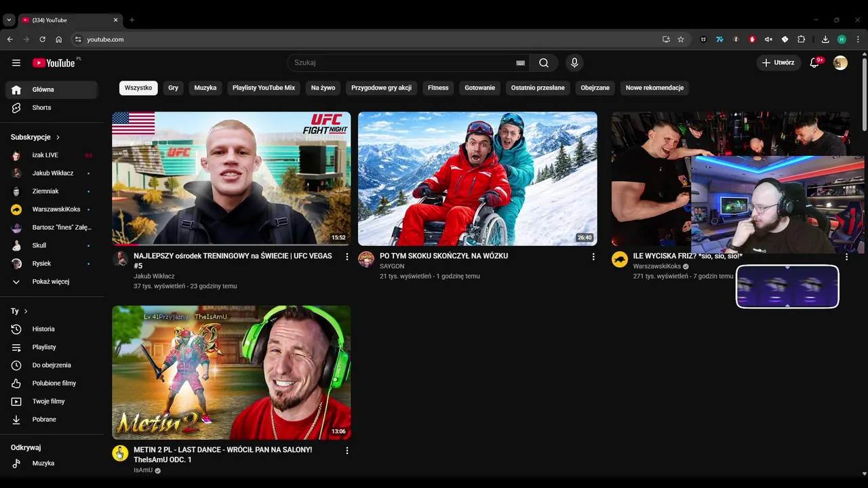This screenshot has width=868, height=488.
Task: Open the browser extensions puzzle icon
Action: coord(801,39)
